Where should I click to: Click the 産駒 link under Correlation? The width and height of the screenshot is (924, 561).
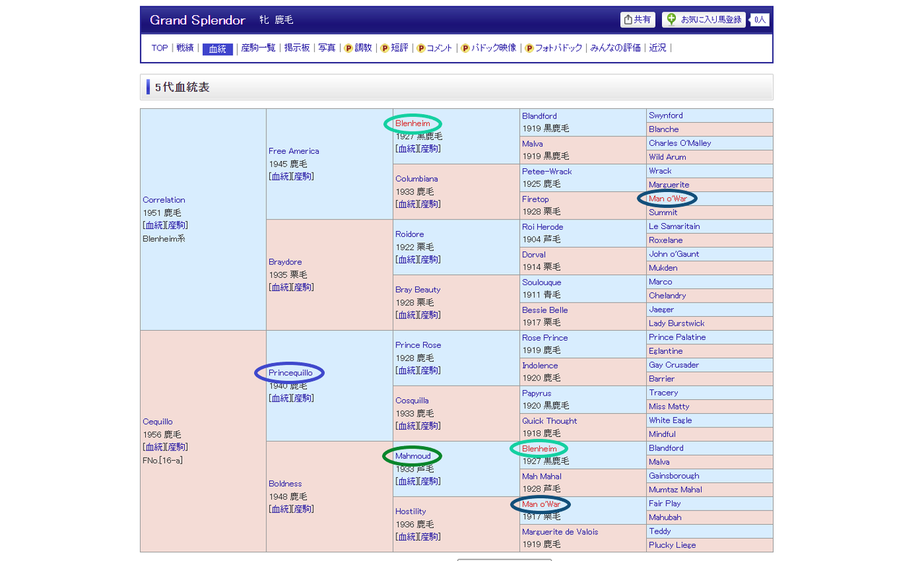point(177,225)
